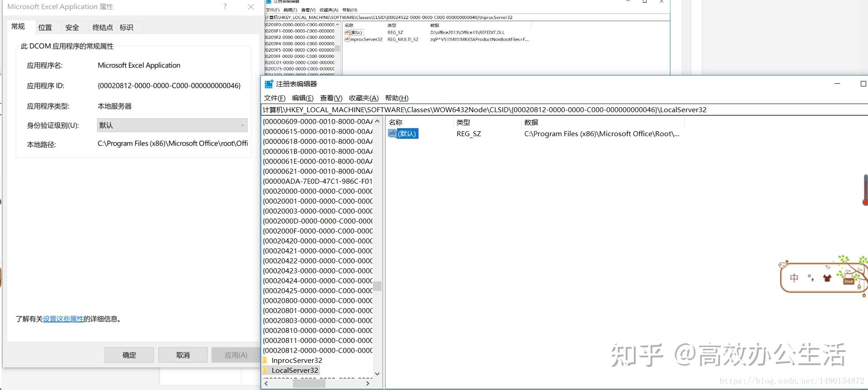Click the address bar in the back registry window
The width and height of the screenshot is (868, 390).
[467, 17]
